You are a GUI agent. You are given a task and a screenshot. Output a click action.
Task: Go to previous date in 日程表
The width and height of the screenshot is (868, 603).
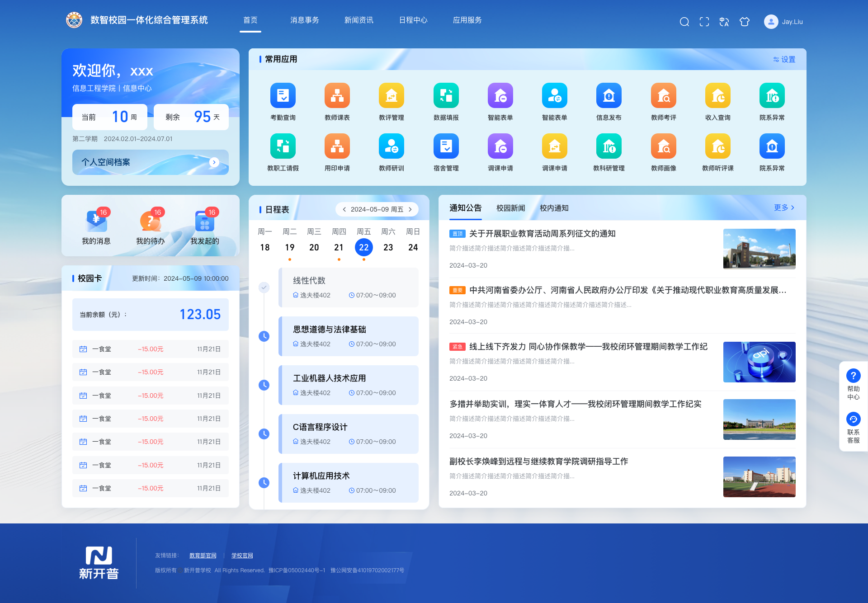coord(344,209)
